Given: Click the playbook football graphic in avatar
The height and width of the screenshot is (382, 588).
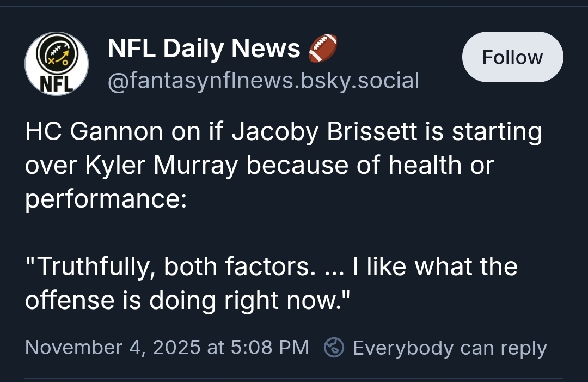Looking at the screenshot, I should [x=57, y=54].
